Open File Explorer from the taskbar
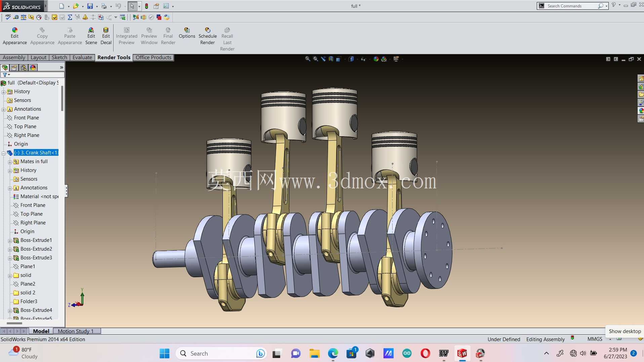Image resolution: width=644 pixels, height=362 pixels. tap(315, 353)
